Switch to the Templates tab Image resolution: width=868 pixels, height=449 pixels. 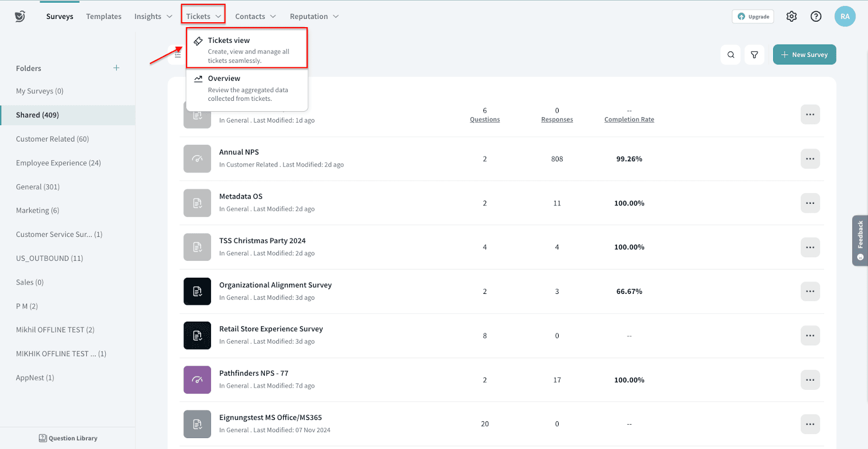click(x=104, y=16)
